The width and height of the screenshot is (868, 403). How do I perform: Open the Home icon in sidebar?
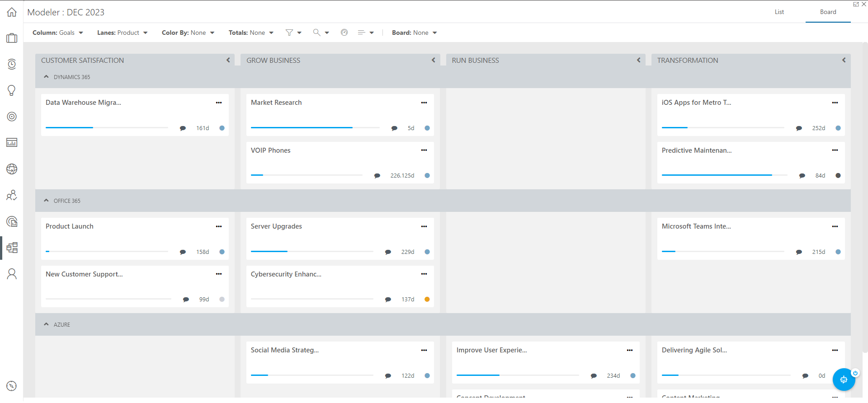12,12
